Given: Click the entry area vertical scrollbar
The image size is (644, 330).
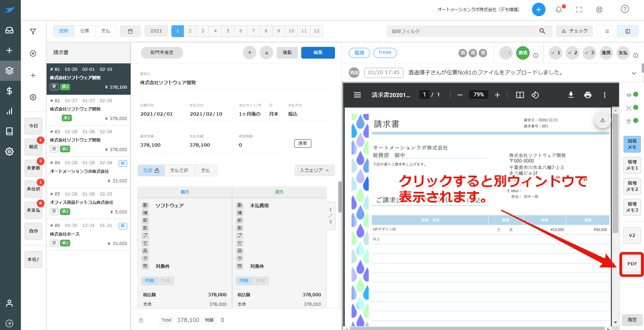Looking at the screenshot, I should click(x=340, y=197).
